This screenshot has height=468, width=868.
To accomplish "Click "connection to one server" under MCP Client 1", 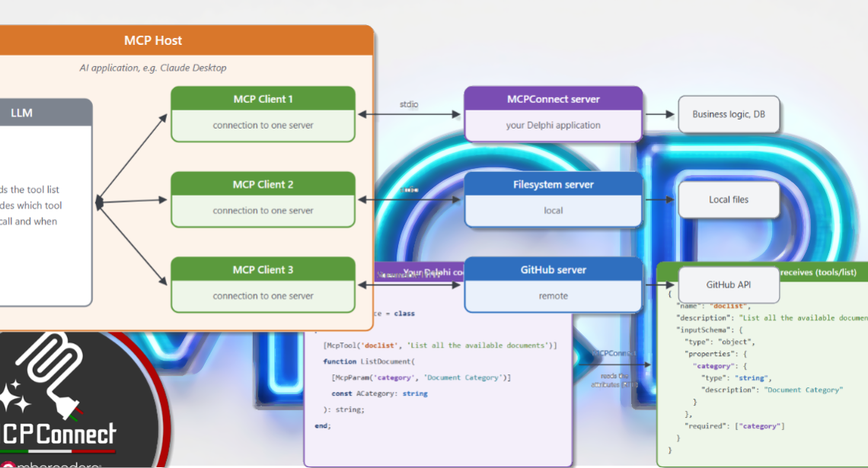I will [263, 126].
